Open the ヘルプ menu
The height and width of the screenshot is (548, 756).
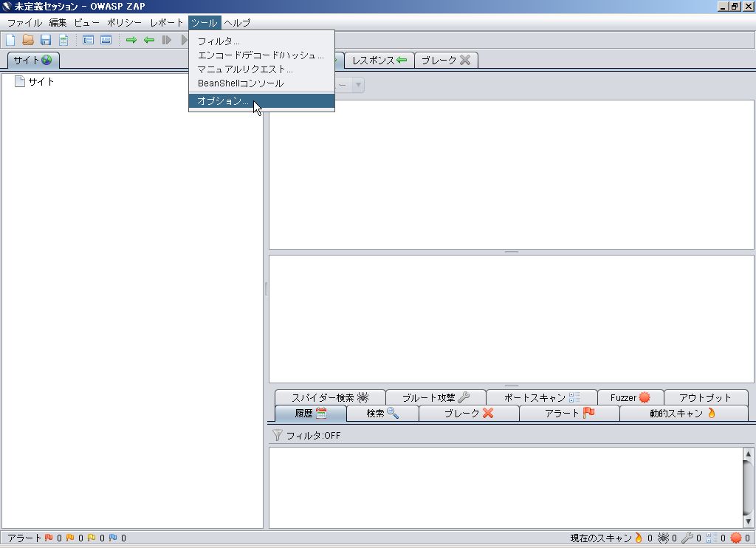click(x=237, y=23)
